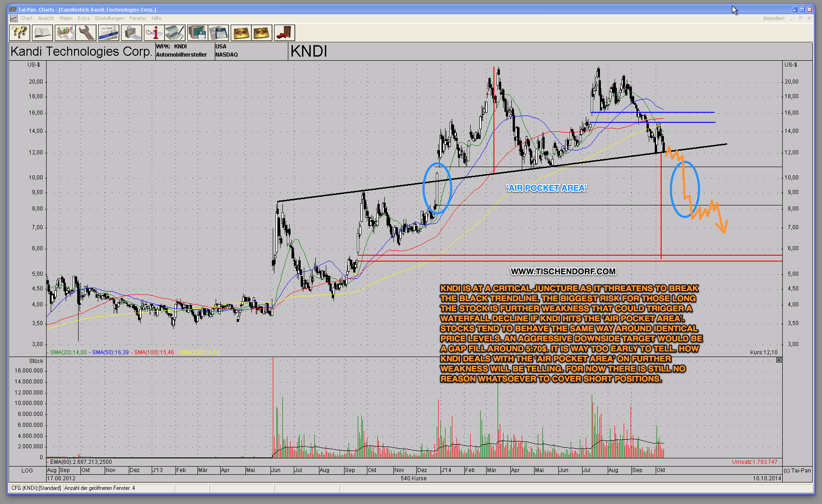Toggle the LOG scale label
The width and height of the screenshot is (822, 504).
point(27,470)
